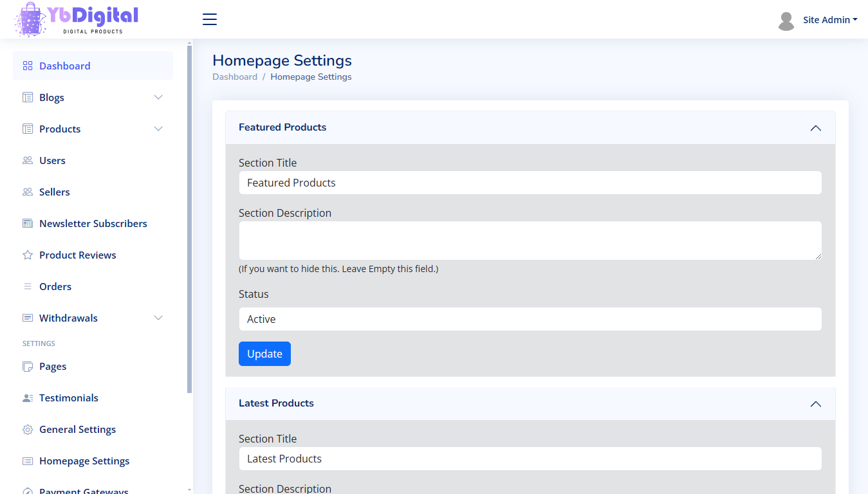Go to Testimonials in sidebar
This screenshot has width=868, height=494.
(68, 398)
